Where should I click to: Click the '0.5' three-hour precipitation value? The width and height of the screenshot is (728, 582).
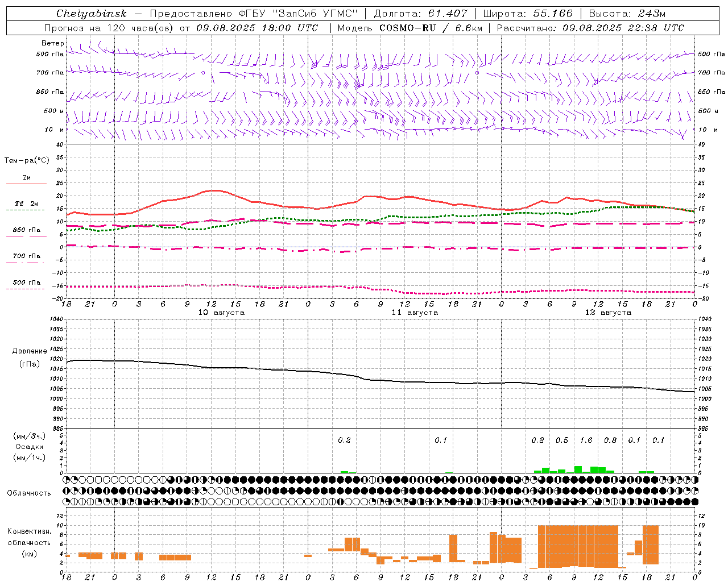pyautogui.click(x=562, y=440)
